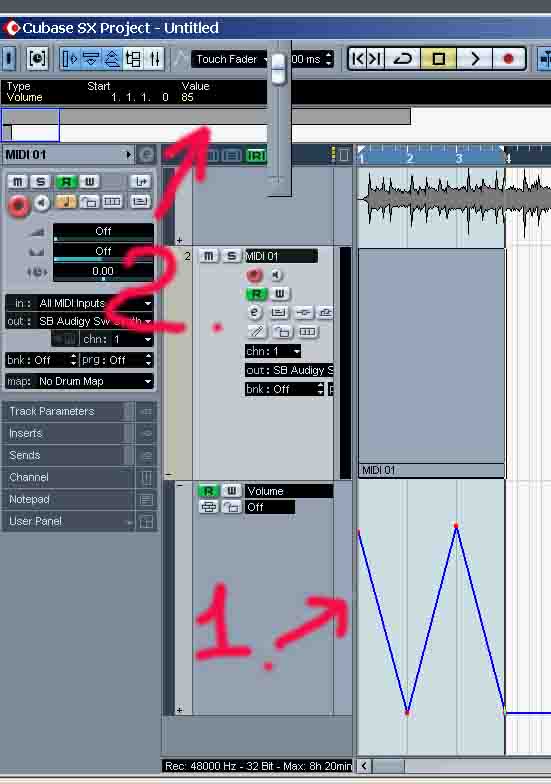551x784 pixels.
Task: Record-enable MIDI 01 in the track list
Action: tap(254, 274)
